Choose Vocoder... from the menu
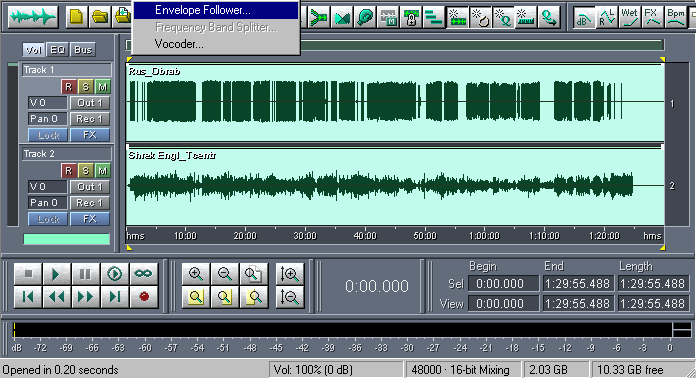696x378 pixels. click(216, 44)
